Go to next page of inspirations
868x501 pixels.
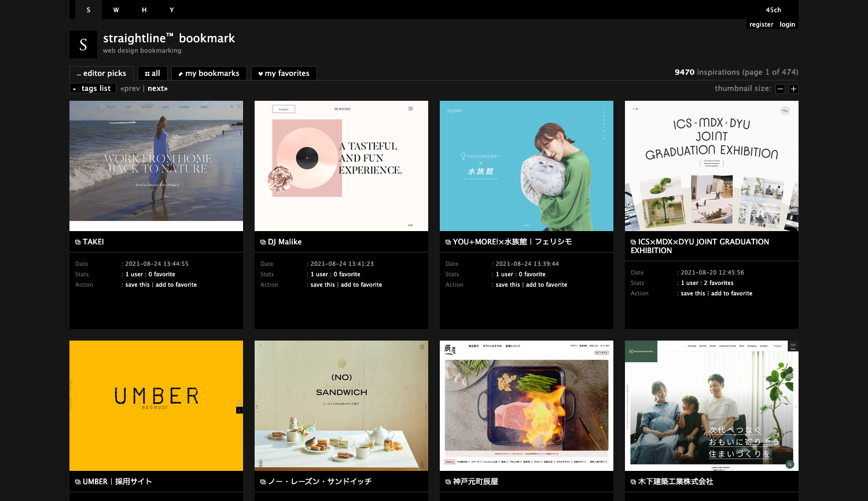point(157,89)
